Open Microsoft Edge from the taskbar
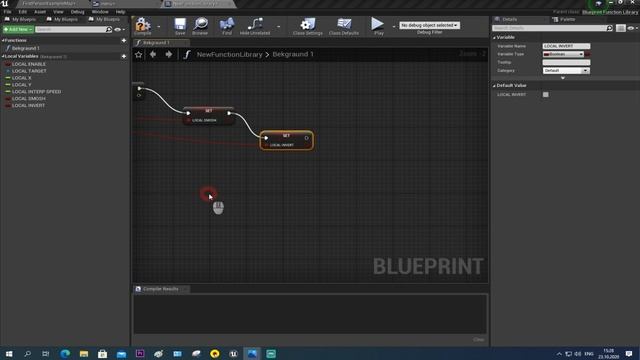The width and height of the screenshot is (640, 360). click(x=65, y=354)
